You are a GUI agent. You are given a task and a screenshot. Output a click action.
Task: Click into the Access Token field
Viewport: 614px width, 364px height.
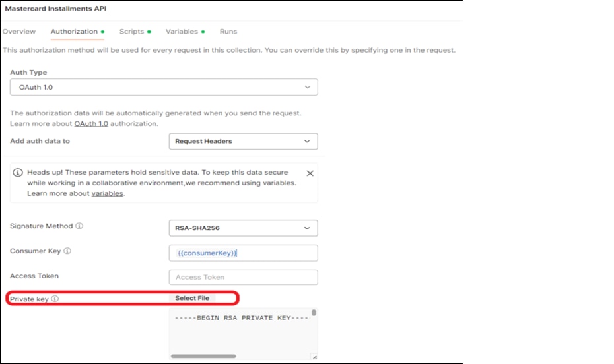(243, 278)
